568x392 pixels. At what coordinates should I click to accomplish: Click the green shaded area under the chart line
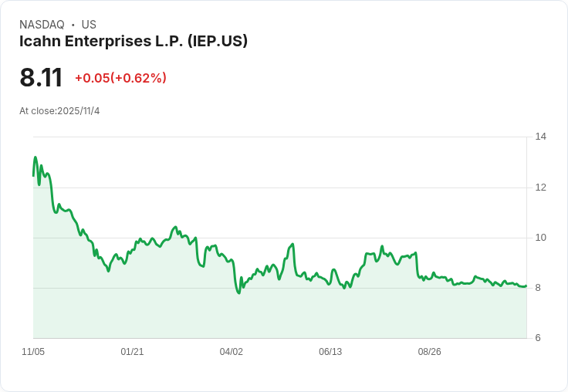279,315
